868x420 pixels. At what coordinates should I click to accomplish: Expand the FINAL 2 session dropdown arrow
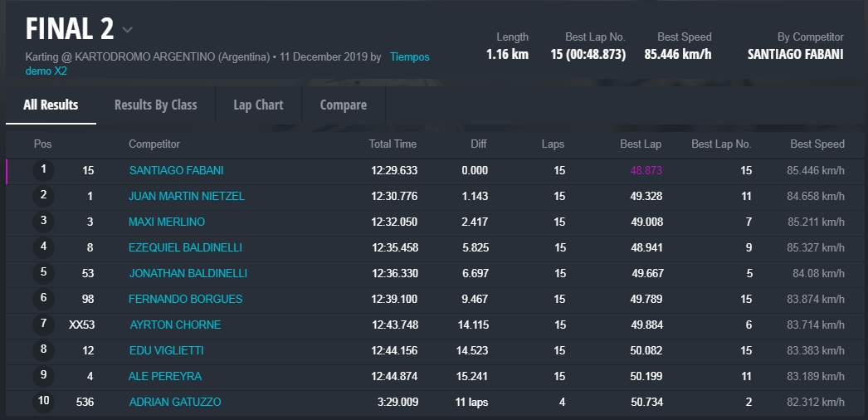point(127,30)
